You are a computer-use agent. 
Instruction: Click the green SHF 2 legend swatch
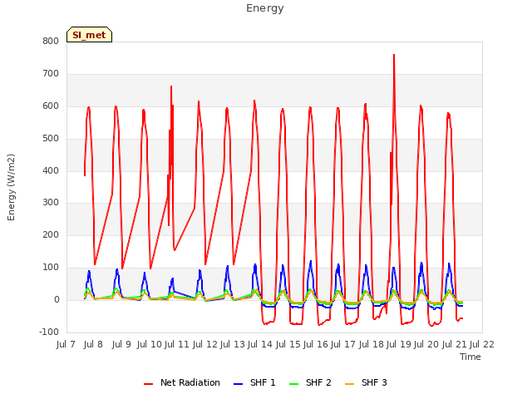click(x=293, y=384)
